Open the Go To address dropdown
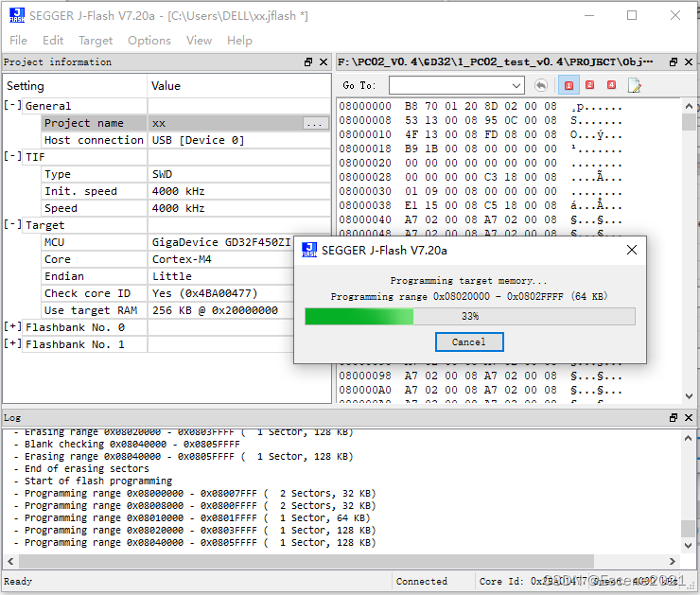 coord(516,85)
